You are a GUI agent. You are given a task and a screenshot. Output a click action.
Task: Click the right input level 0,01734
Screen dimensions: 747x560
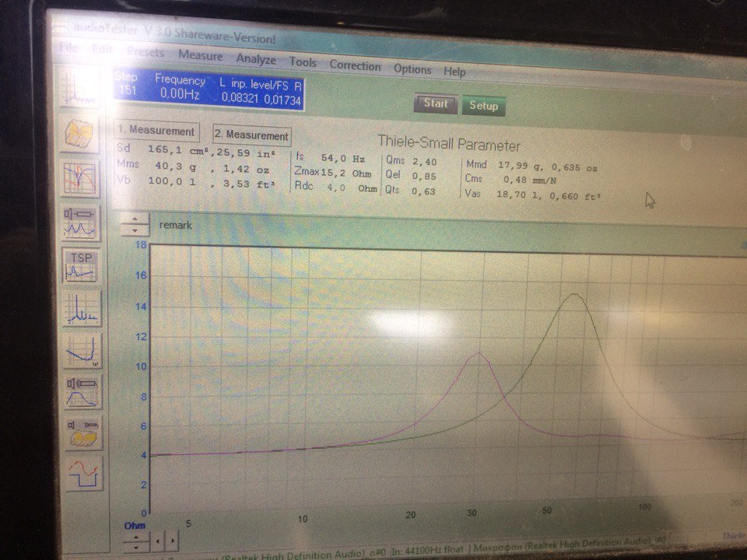coord(282,100)
